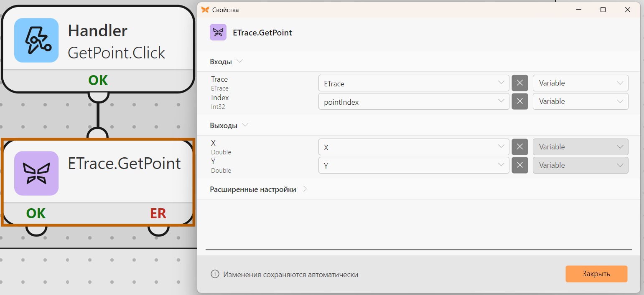Clear the Y output value
The image size is (644, 295).
520,165
